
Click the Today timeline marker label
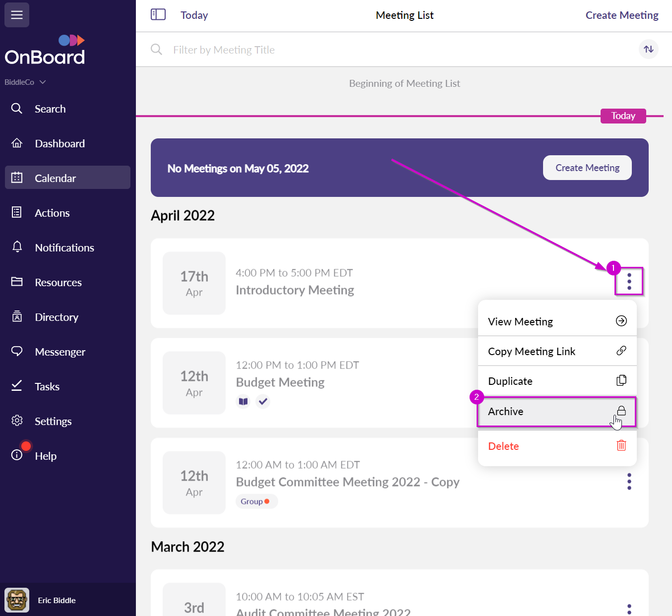623,116
